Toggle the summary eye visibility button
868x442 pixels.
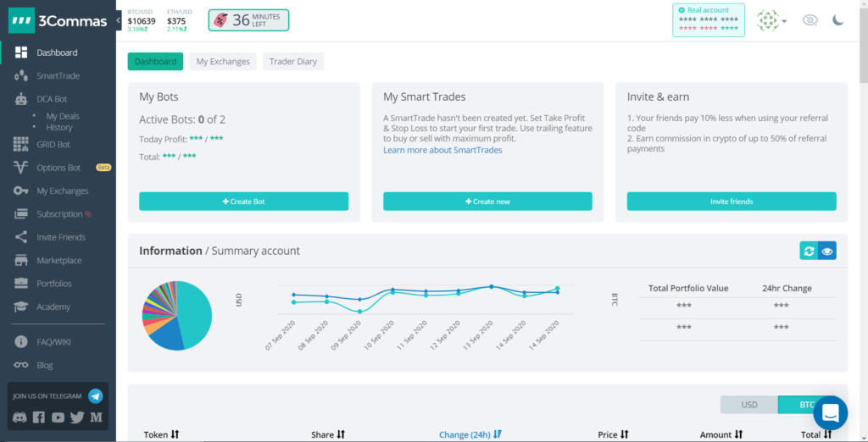(x=827, y=251)
